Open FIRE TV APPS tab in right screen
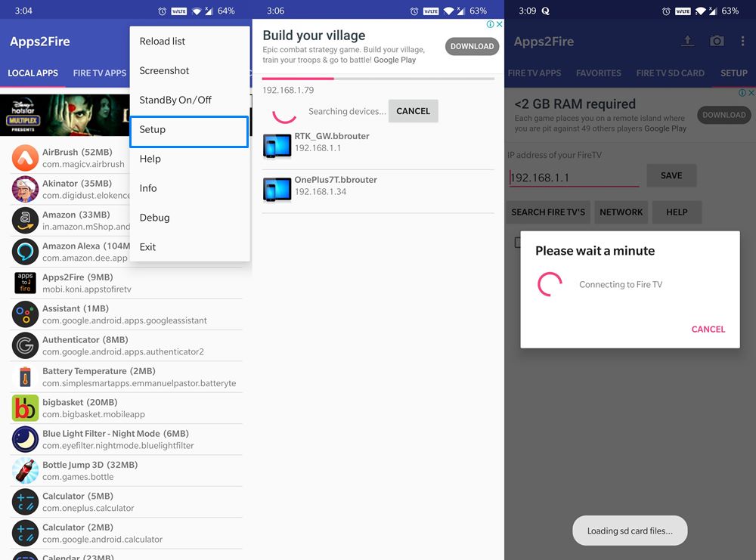The image size is (756, 560). point(534,73)
